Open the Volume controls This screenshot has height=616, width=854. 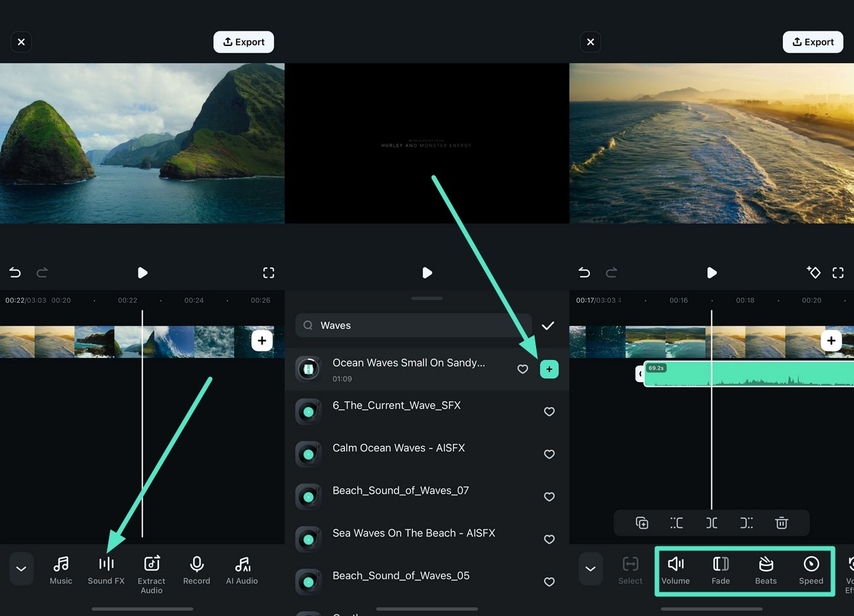pos(676,570)
